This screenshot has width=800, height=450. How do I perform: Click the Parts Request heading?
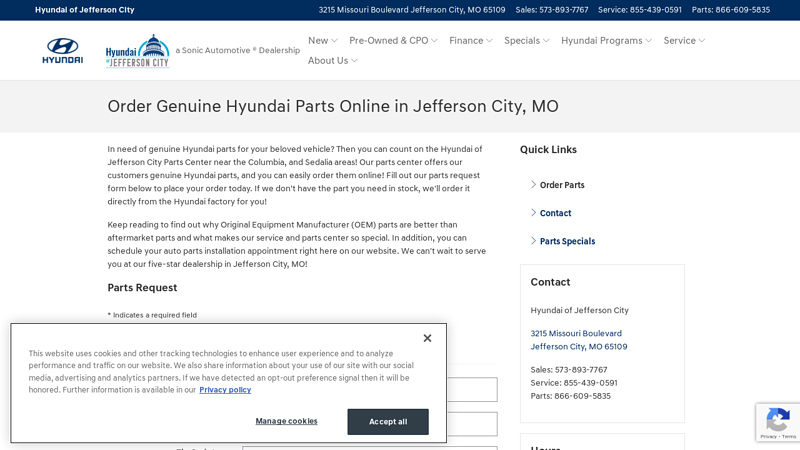point(142,288)
